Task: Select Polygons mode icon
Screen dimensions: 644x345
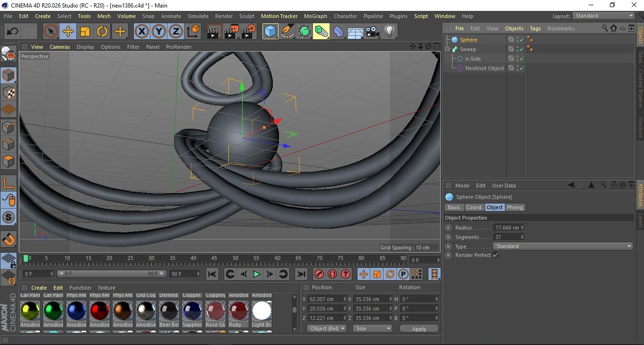Action: [x=9, y=161]
